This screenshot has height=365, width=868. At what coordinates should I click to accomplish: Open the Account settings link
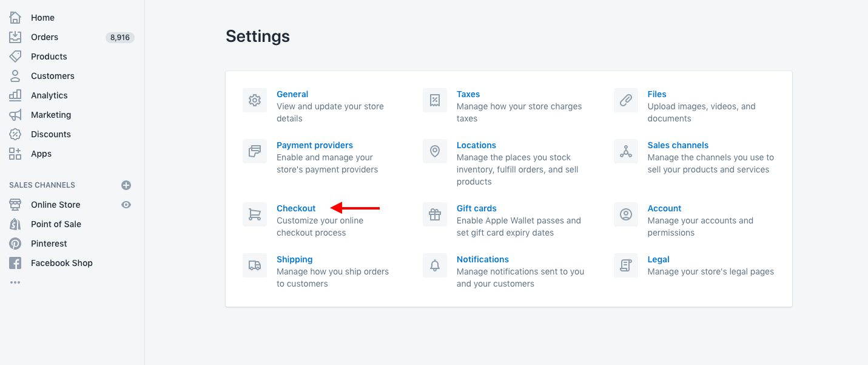664,208
